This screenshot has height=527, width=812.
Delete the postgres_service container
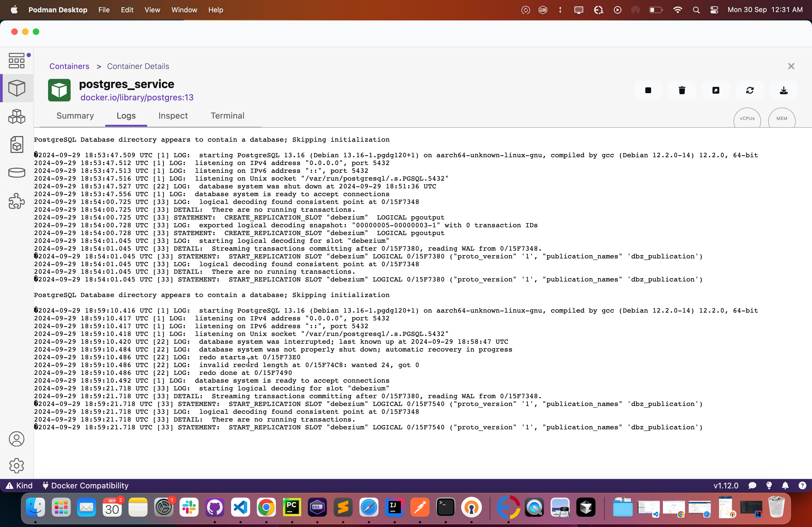pos(682,90)
